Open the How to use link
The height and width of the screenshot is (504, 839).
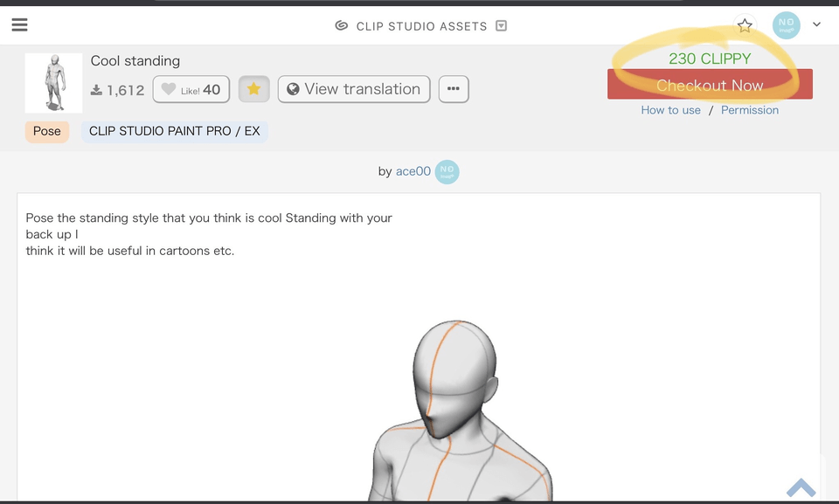tap(670, 110)
